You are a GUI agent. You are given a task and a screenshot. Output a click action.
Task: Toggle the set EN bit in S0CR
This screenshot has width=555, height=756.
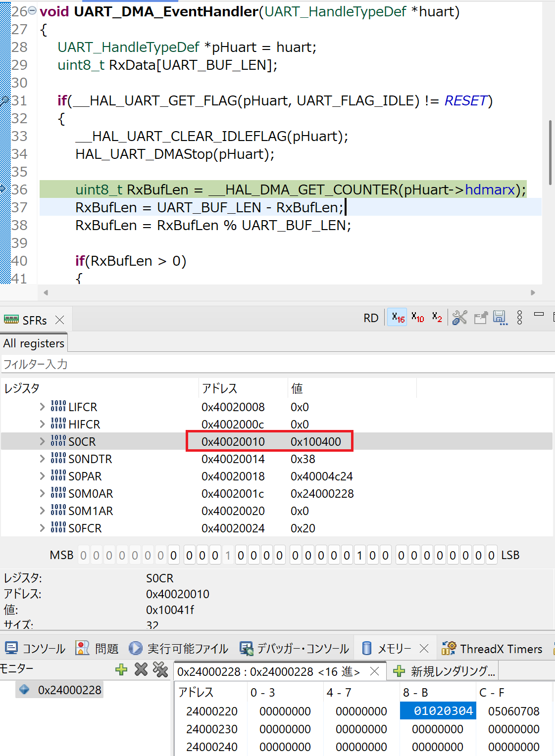pyautogui.click(x=360, y=555)
